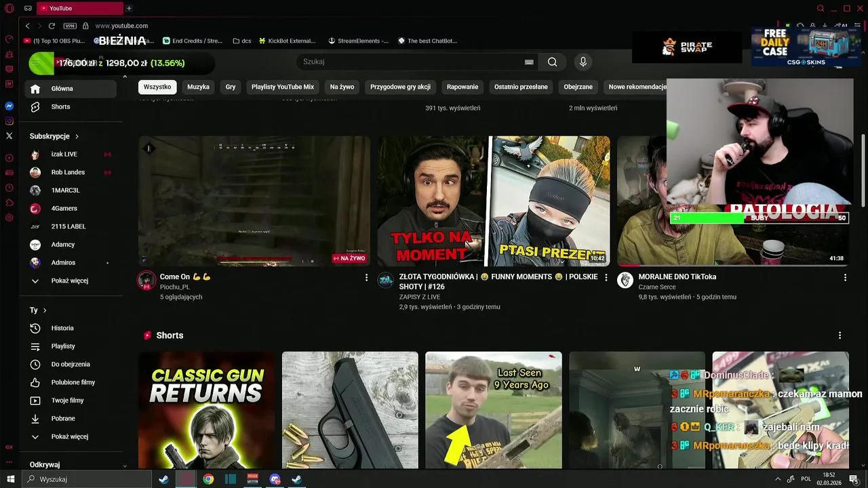Image resolution: width=868 pixels, height=488 pixels.
Task: Open the Do obejrzenia list
Action: pyautogui.click(x=71, y=364)
